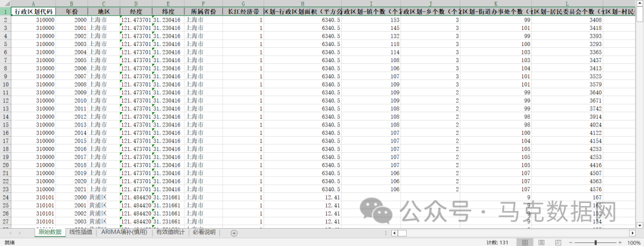Select row 12 header
644x246 pixels.
tap(5, 100)
